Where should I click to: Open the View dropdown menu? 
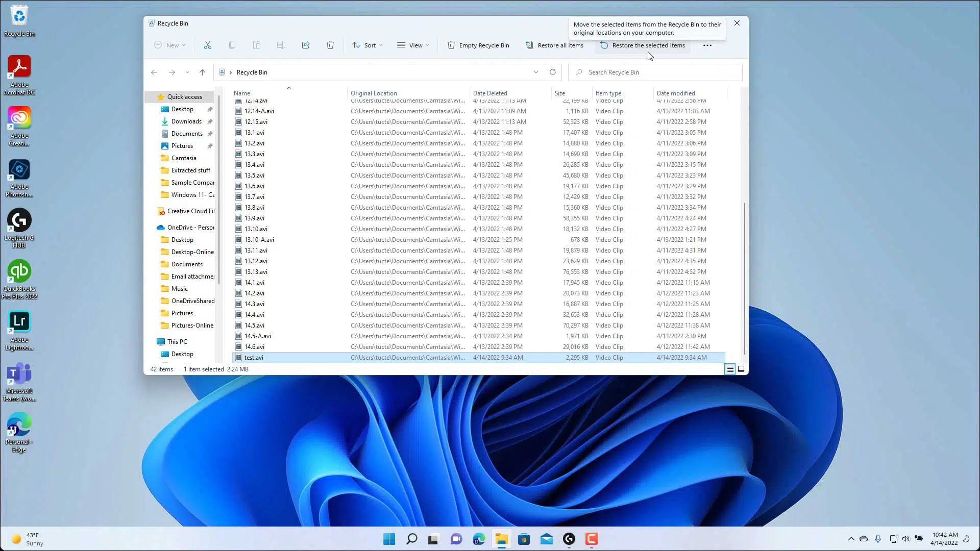(x=413, y=45)
